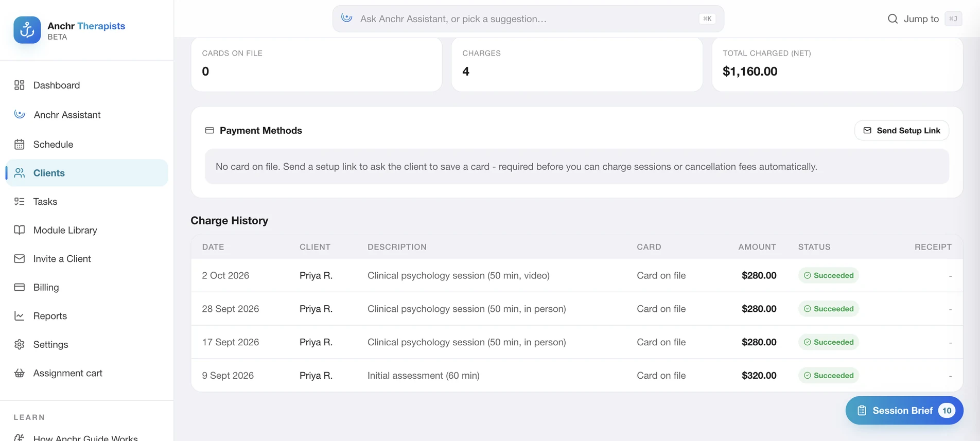Click the Settings gear icon
Screen dimensions: 980x441
coord(20,344)
